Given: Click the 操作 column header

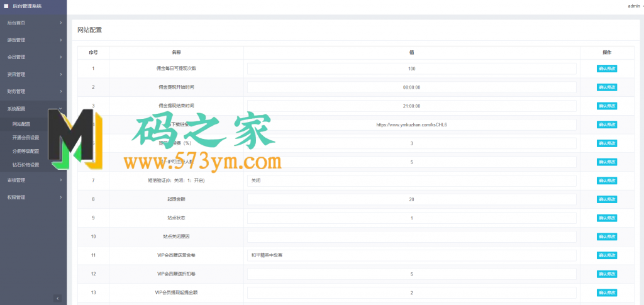Looking at the screenshot, I should tap(607, 53).
